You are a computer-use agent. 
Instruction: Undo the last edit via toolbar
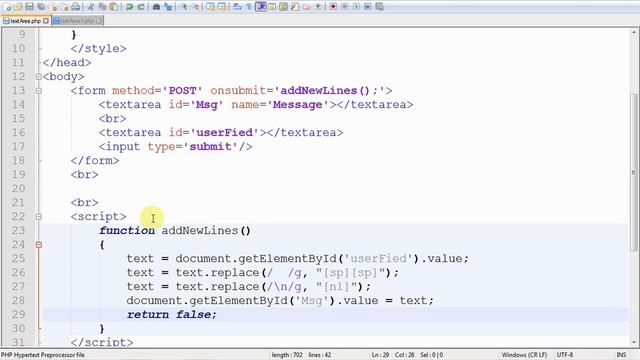pyautogui.click(x=129, y=7)
